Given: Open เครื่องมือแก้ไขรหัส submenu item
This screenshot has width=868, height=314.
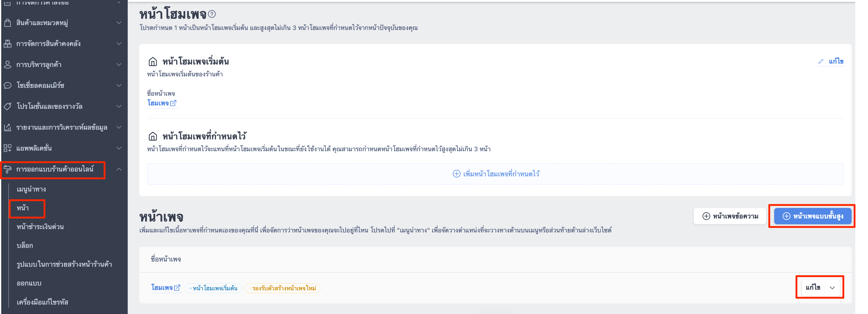Looking at the screenshot, I should coord(42,302).
